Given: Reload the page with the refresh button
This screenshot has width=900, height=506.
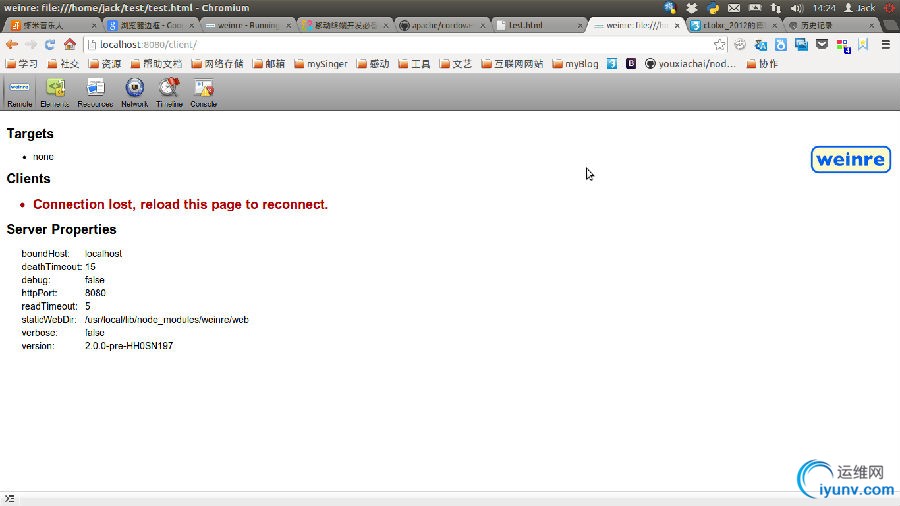Looking at the screenshot, I should pos(50,44).
